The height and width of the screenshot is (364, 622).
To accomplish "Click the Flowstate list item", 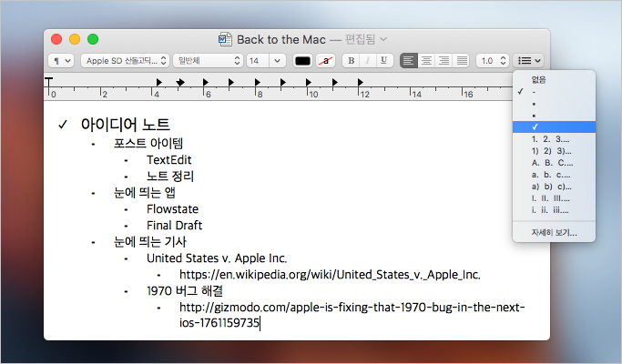I will (172, 209).
